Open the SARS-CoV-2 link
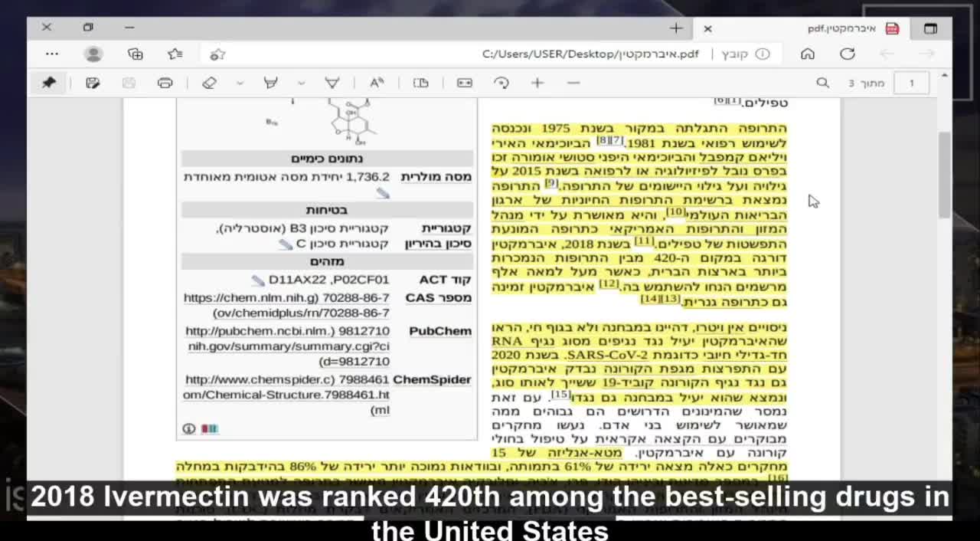This screenshot has width=980, height=541. point(606,356)
